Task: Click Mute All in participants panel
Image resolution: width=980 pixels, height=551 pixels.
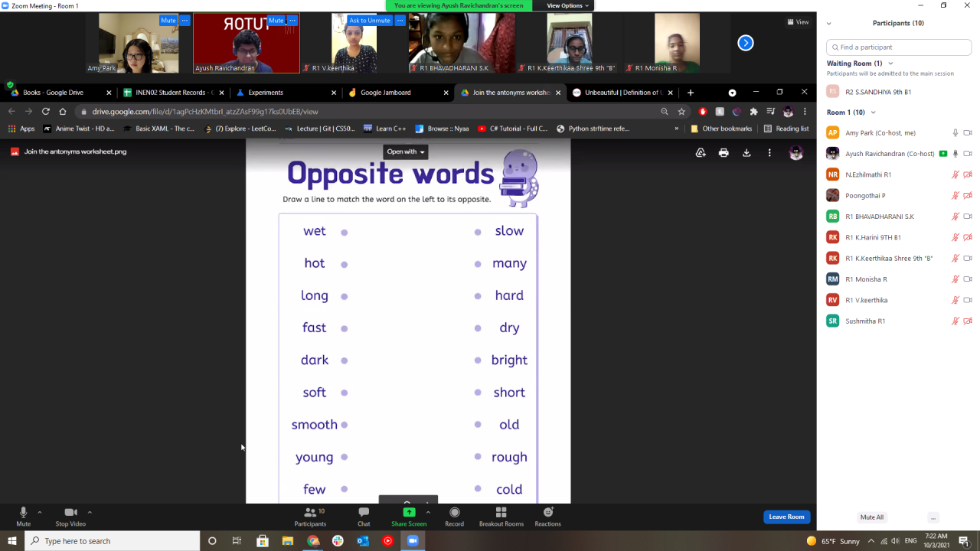Action: [x=871, y=517]
